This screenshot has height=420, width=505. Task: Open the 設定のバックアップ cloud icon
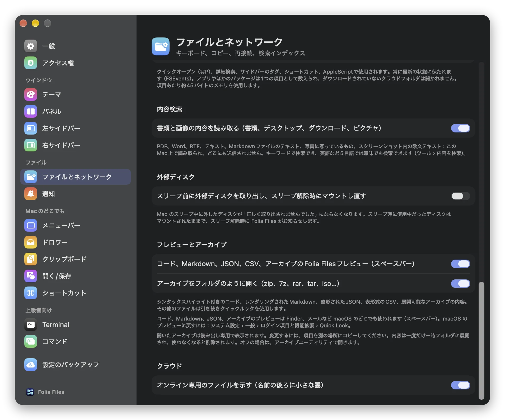pos(31,365)
